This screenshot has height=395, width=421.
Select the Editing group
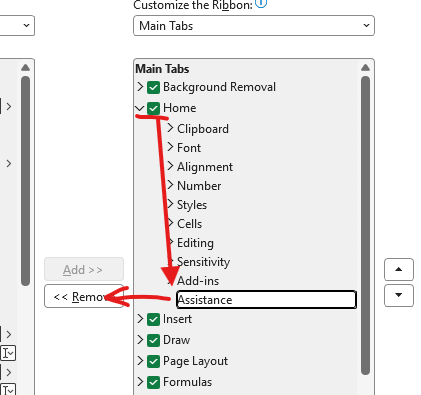[195, 243]
